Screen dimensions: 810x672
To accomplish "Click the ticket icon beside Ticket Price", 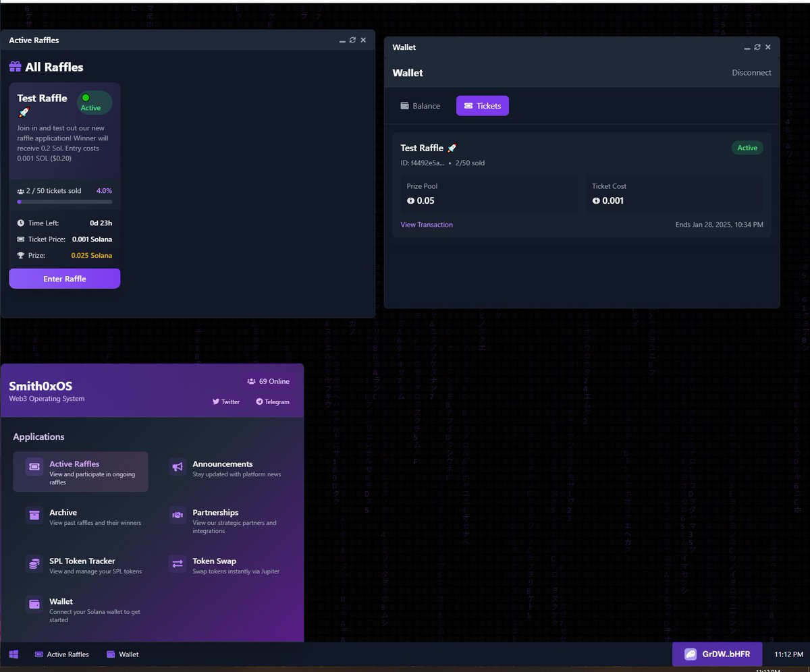I will [21, 239].
